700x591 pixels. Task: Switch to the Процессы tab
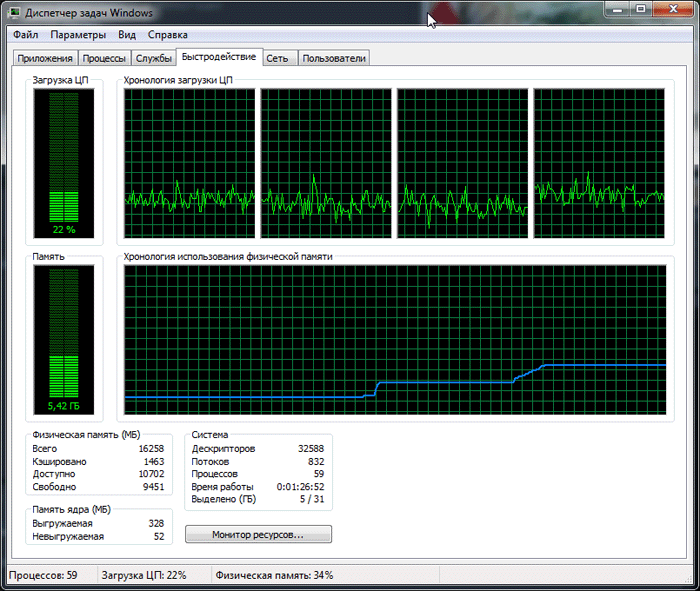pyautogui.click(x=104, y=58)
